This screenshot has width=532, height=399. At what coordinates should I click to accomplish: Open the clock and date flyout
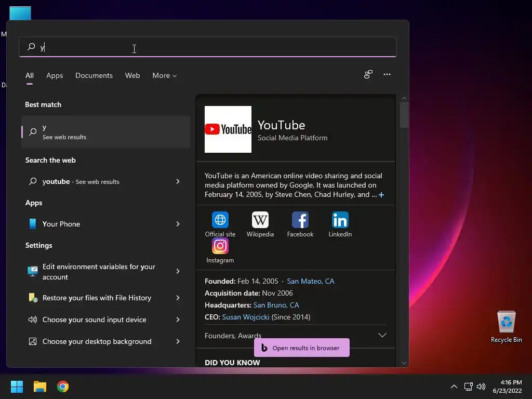point(507,387)
